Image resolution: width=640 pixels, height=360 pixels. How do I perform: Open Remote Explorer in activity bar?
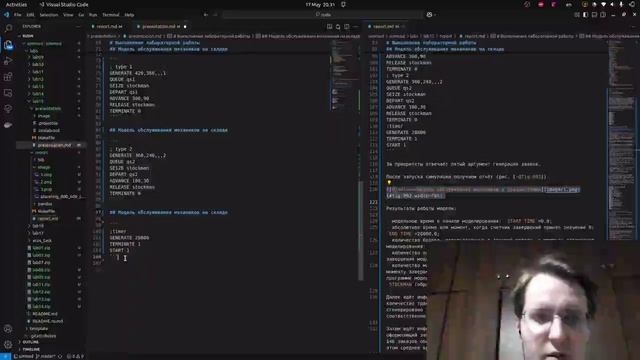coord(8,93)
